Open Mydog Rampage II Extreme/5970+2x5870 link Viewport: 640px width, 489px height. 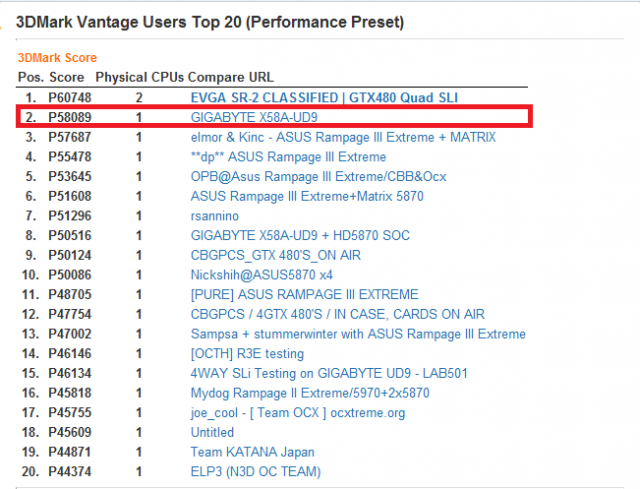click(310, 393)
